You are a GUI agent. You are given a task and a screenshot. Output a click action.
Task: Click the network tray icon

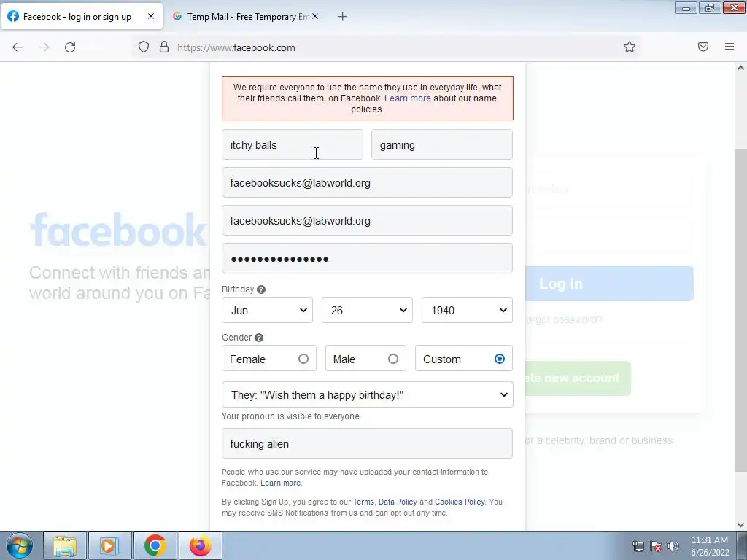point(638,546)
